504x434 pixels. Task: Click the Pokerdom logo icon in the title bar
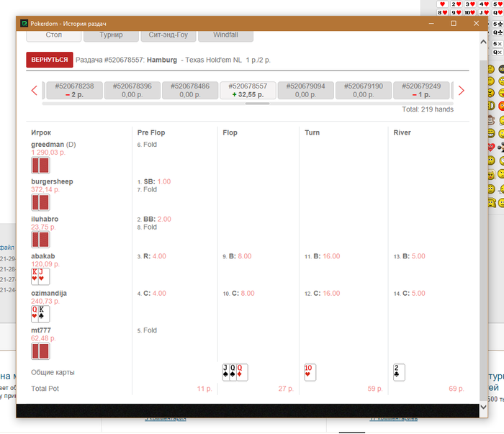pos(24,24)
